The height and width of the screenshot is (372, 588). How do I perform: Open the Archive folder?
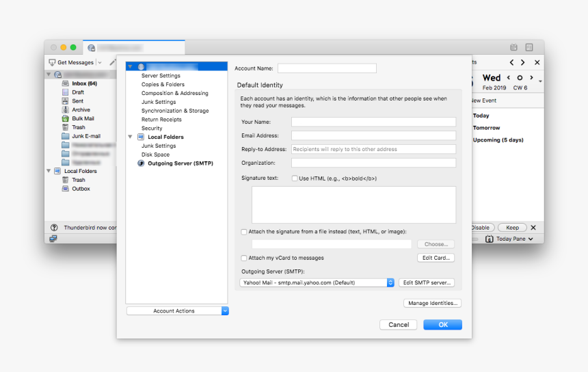(81, 109)
